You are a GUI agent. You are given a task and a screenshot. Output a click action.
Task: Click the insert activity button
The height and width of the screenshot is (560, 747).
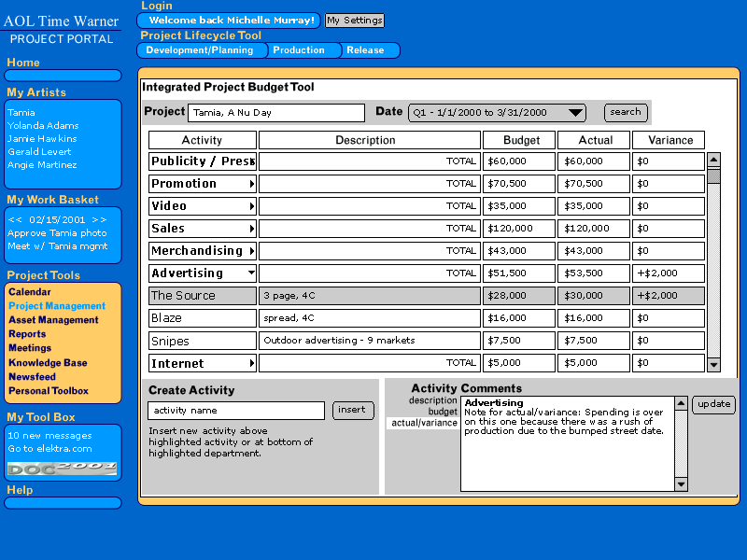pyautogui.click(x=353, y=410)
